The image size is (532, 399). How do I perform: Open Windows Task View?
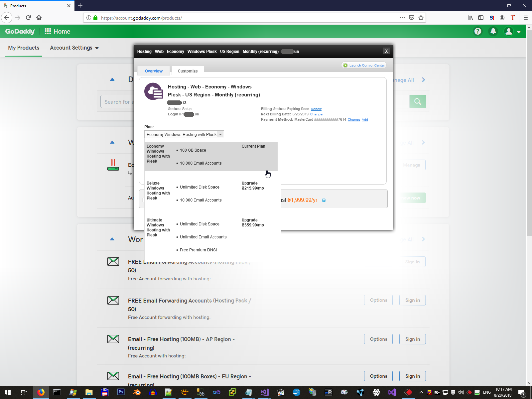coord(24,392)
